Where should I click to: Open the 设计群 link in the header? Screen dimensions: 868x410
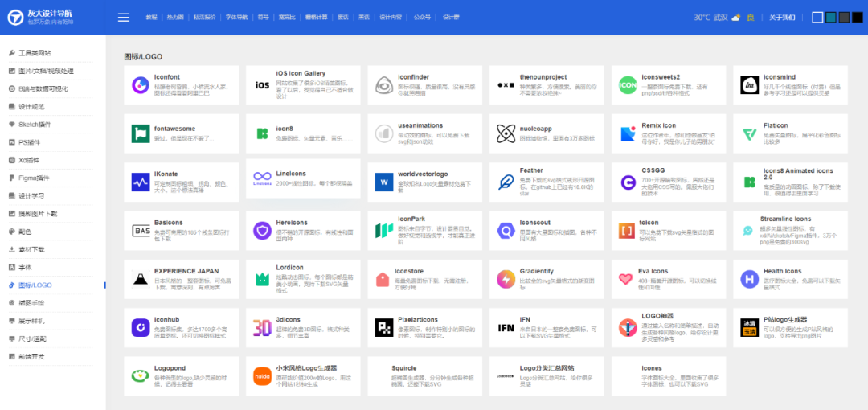click(451, 18)
